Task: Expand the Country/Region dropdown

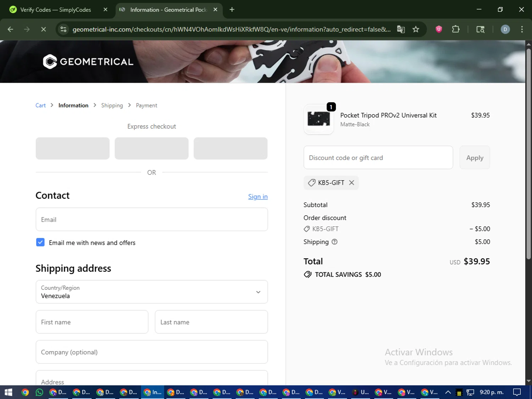Action: (152, 292)
